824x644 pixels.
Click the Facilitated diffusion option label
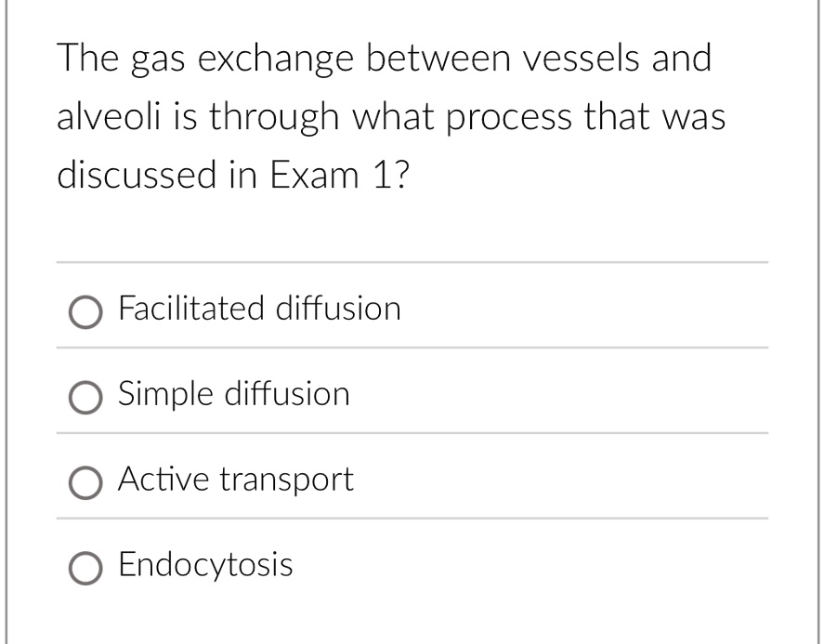[x=259, y=309]
